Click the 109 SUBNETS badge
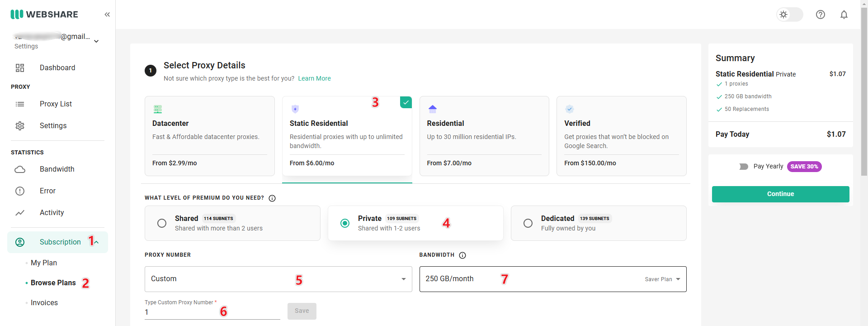This screenshot has width=868, height=326. 401,219
